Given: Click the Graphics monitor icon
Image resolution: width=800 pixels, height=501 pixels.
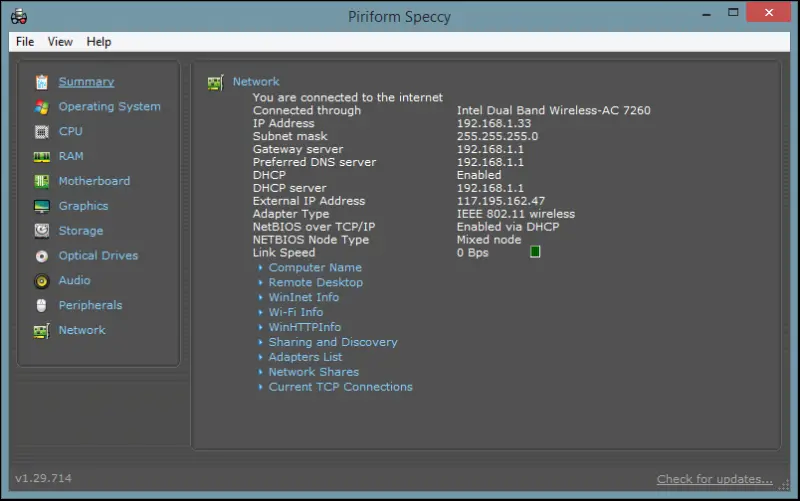Looking at the screenshot, I should point(42,206).
